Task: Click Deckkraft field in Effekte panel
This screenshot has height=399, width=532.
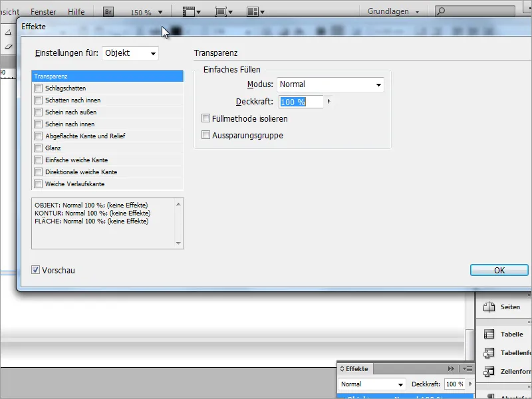Action: [454, 384]
